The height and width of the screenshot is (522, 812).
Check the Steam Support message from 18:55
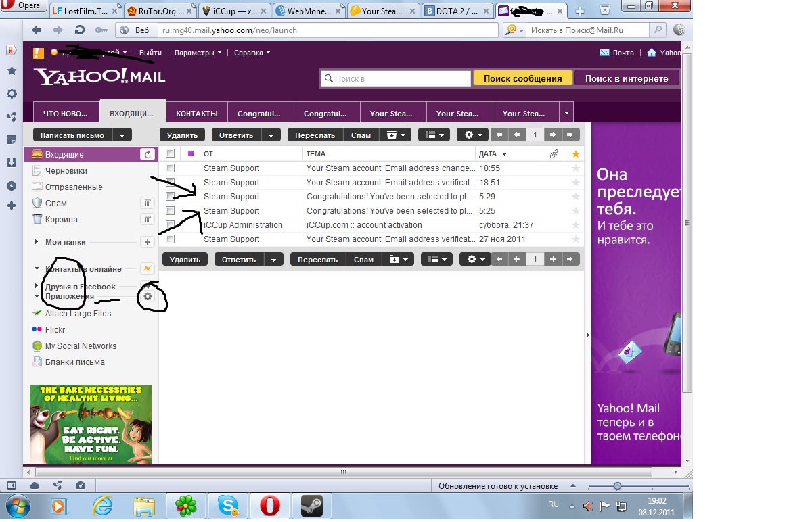[x=171, y=168]
